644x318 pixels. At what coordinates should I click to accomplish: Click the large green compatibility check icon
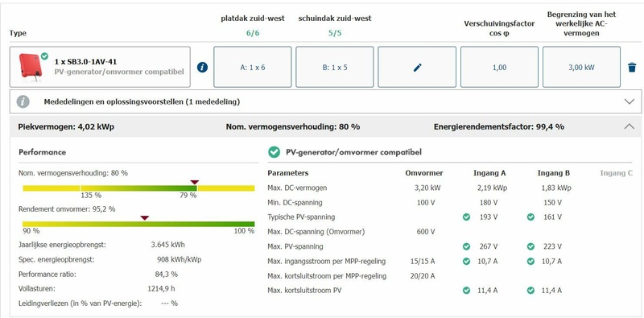click(274, 152)
